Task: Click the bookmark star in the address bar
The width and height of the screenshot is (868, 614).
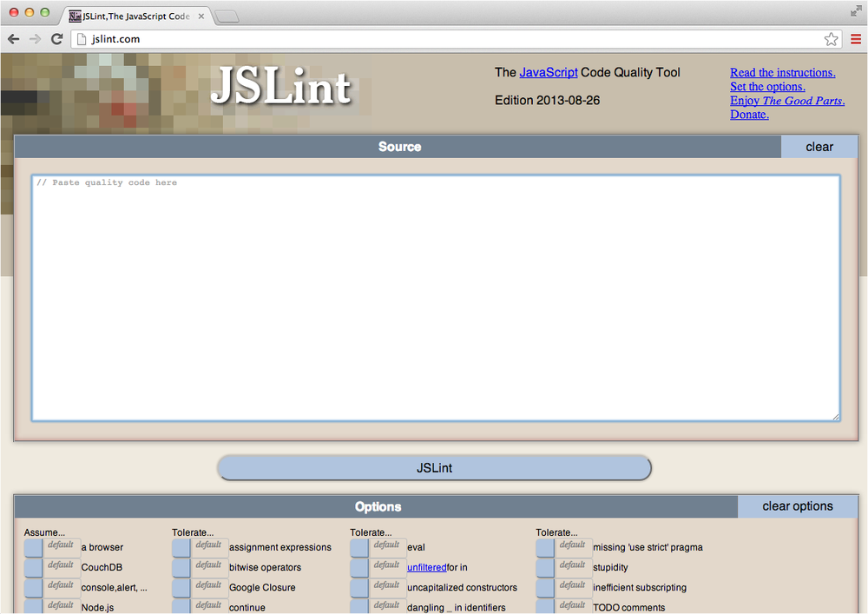Action: [831, 39]
